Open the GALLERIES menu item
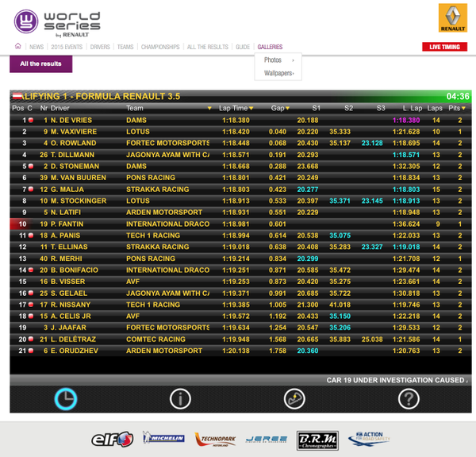The height and width of the screenshot is (457, 476). [270, 47]
